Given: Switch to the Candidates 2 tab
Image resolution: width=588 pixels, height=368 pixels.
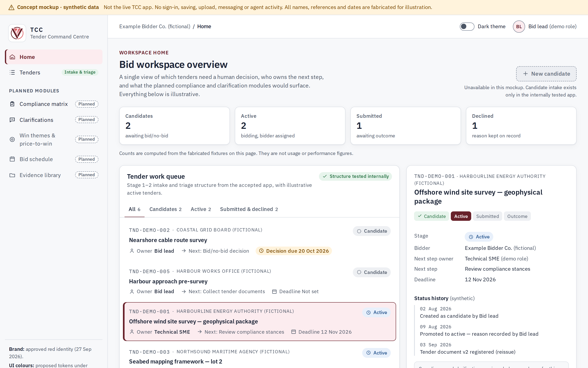Looking at the screenshot, I should [165, 209].
